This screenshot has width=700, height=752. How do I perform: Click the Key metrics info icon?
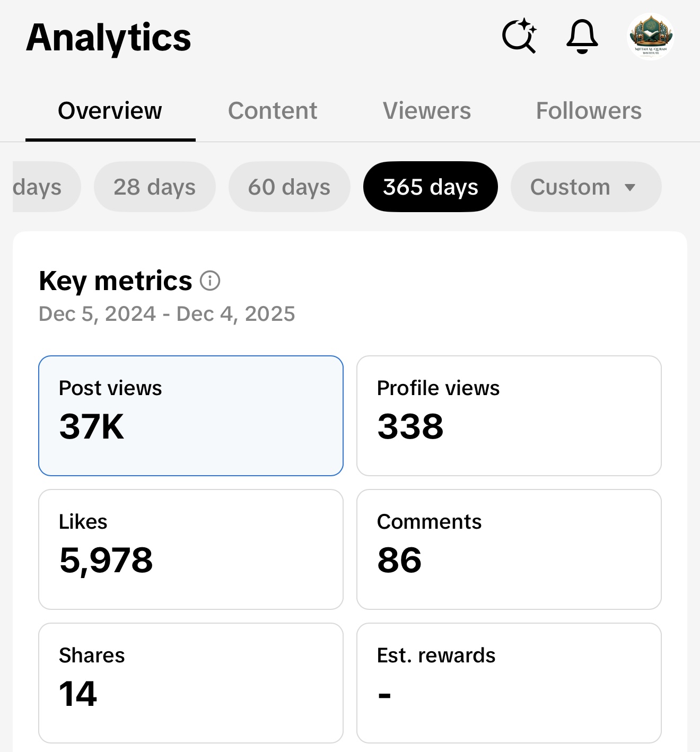[x=210, y=281]
